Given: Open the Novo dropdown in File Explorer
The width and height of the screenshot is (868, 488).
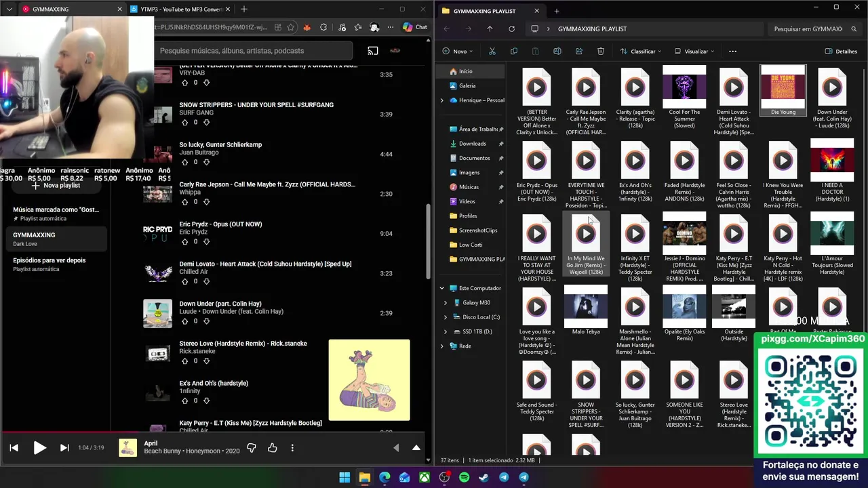Looking at the screenshot, I should pos(458,51).
